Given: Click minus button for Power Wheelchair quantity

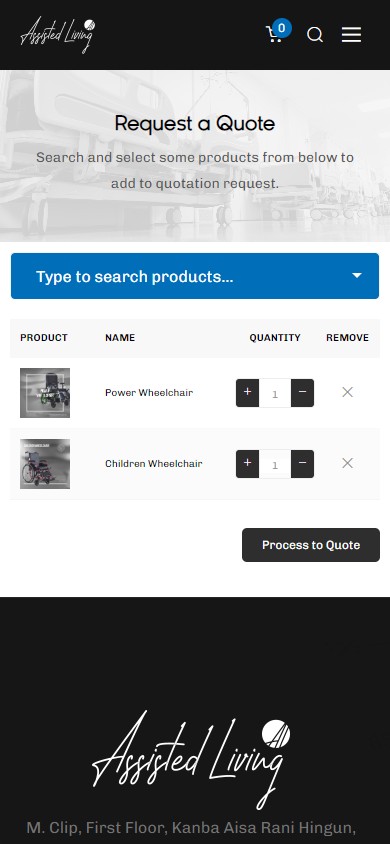Looking at the screenshot, I should [302, 392].
